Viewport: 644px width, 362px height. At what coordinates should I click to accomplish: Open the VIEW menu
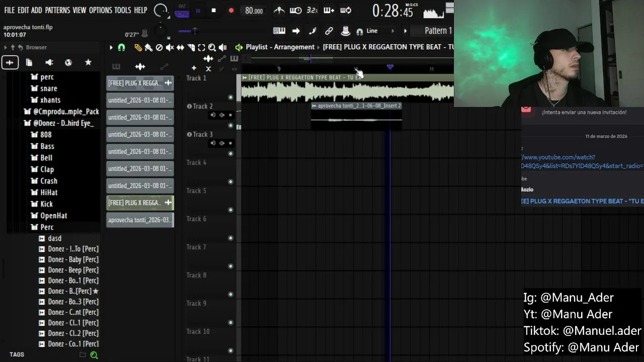79,10
